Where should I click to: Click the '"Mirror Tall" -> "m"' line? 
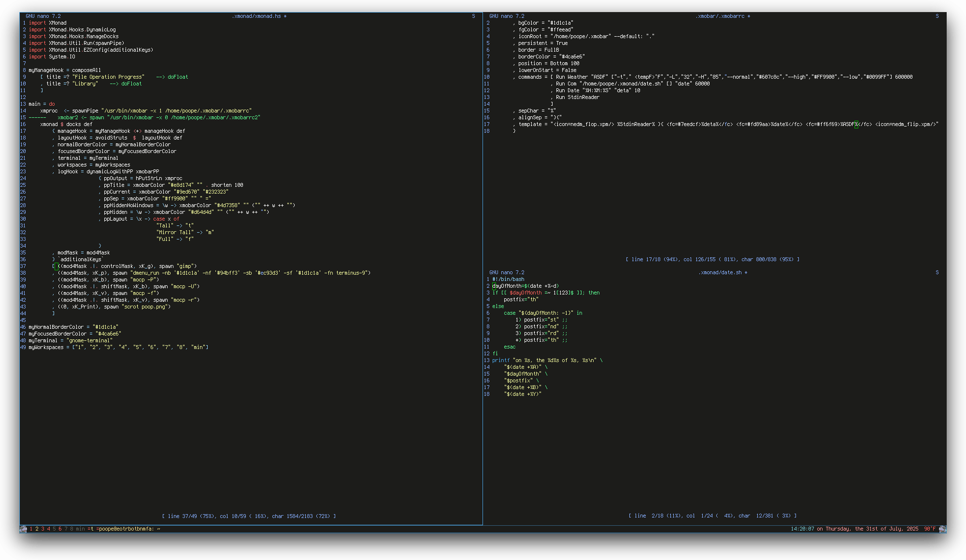click(185, 233)
